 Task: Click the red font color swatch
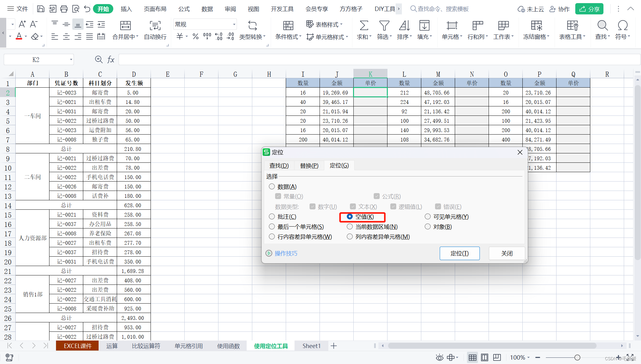coord(19,37)
